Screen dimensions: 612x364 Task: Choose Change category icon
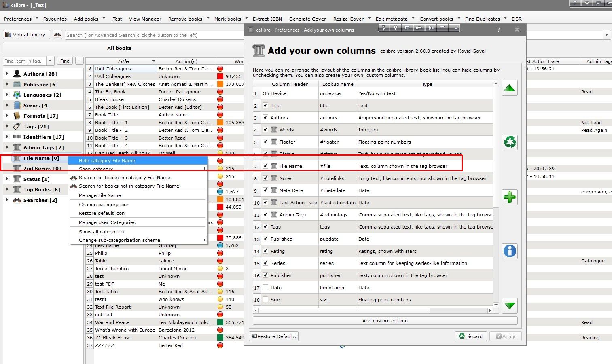click(138, 205)
